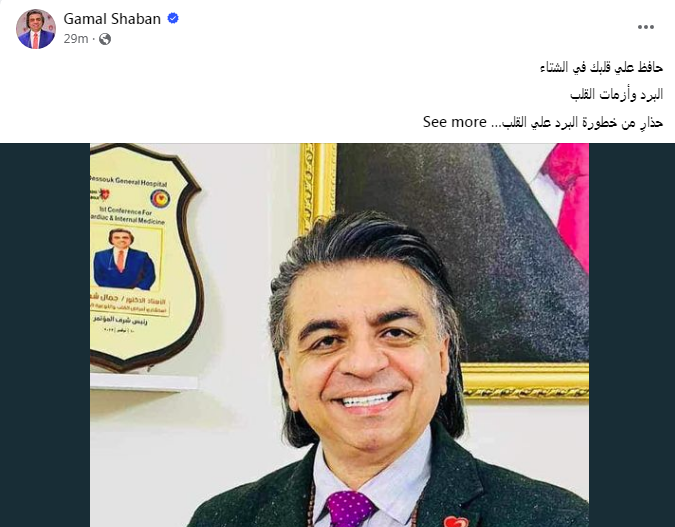Screen dimensions: 675x527
Task: Click the red heart pin on lapel
Action: coord(456,521)
